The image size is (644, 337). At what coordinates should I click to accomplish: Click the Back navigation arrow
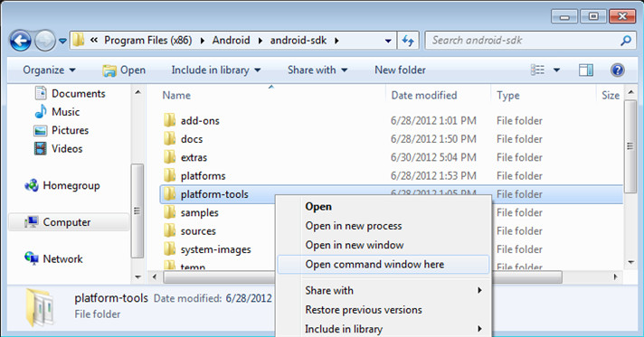21,41
